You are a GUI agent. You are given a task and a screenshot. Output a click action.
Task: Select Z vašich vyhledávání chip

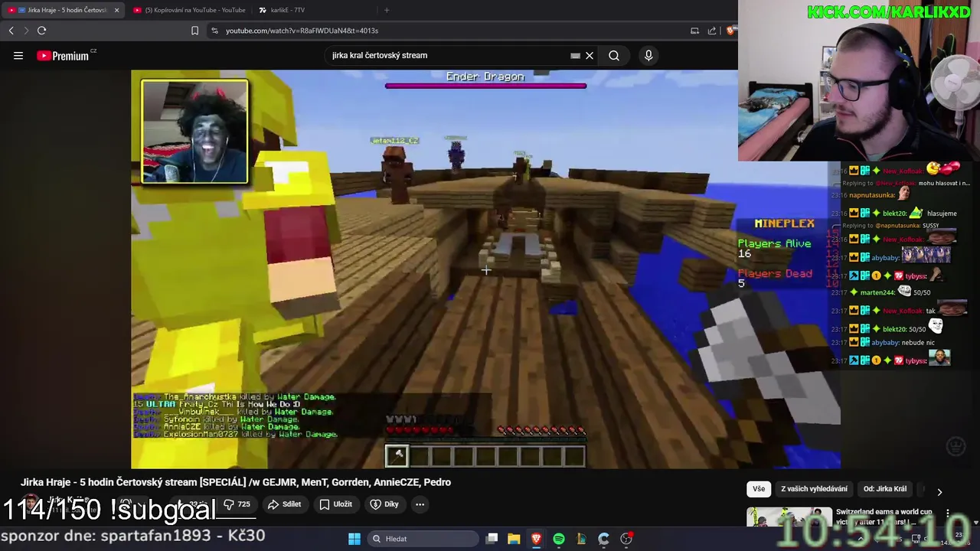[814, 489]
